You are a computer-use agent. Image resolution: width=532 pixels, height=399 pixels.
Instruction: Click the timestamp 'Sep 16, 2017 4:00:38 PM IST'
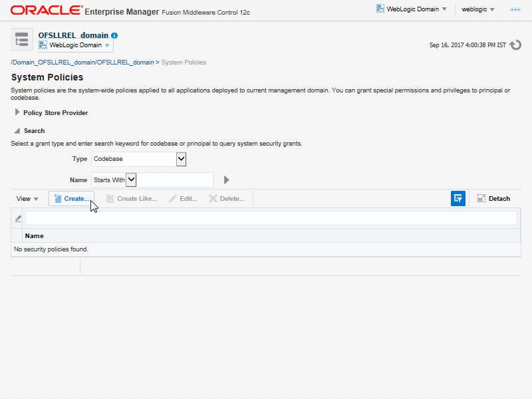pyautogui.click(x=467, y=45)
